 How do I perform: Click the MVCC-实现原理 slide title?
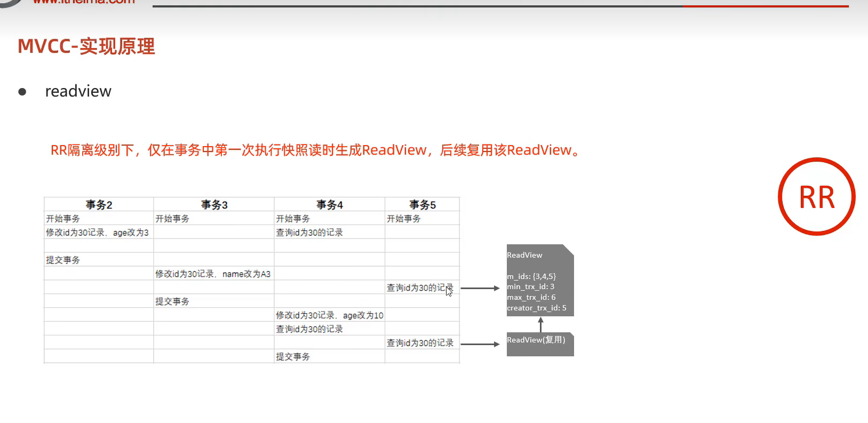pos(86,46)
